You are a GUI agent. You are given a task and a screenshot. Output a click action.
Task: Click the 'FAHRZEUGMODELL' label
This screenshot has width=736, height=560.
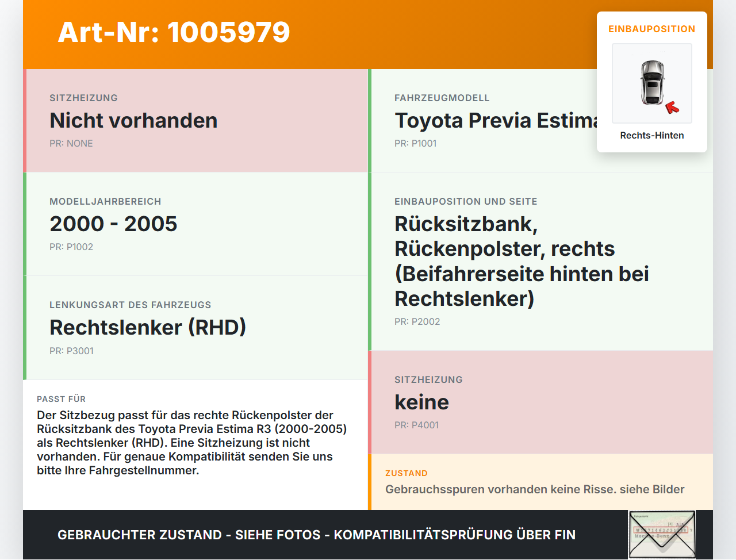point(442,98)
